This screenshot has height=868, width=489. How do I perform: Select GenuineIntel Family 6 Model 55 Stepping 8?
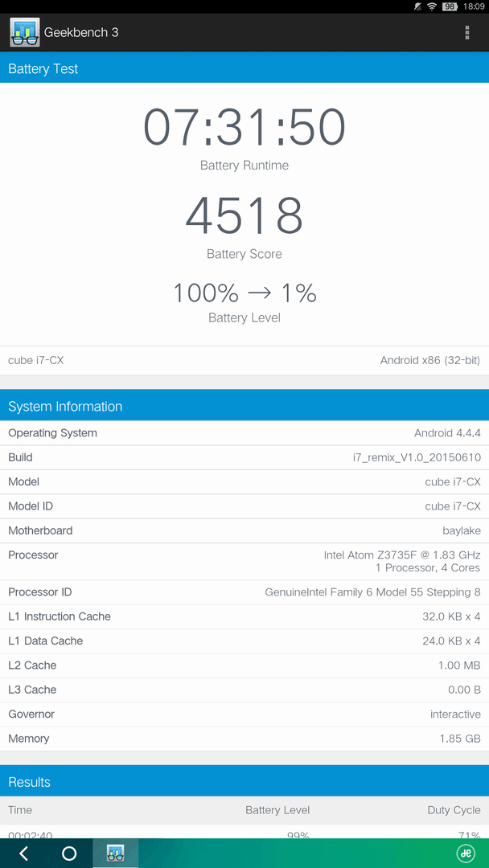click(x=372, y=592)
